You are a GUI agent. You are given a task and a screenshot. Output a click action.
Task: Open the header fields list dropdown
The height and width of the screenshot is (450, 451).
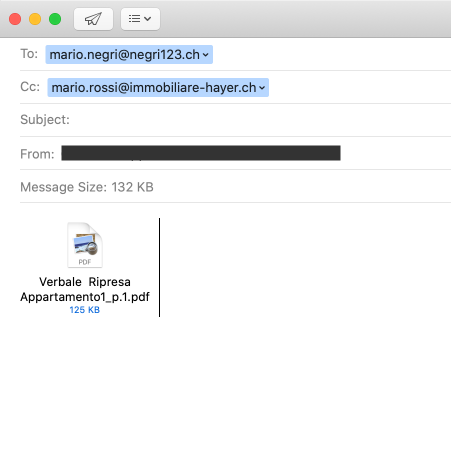(140, 19)
